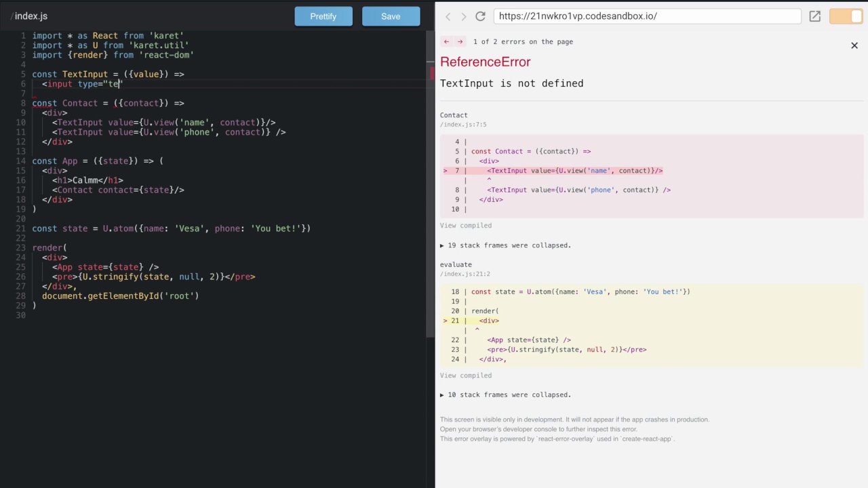
Task: Click the Prettify button
Action: pyautogui.click(x=323, y=16)
